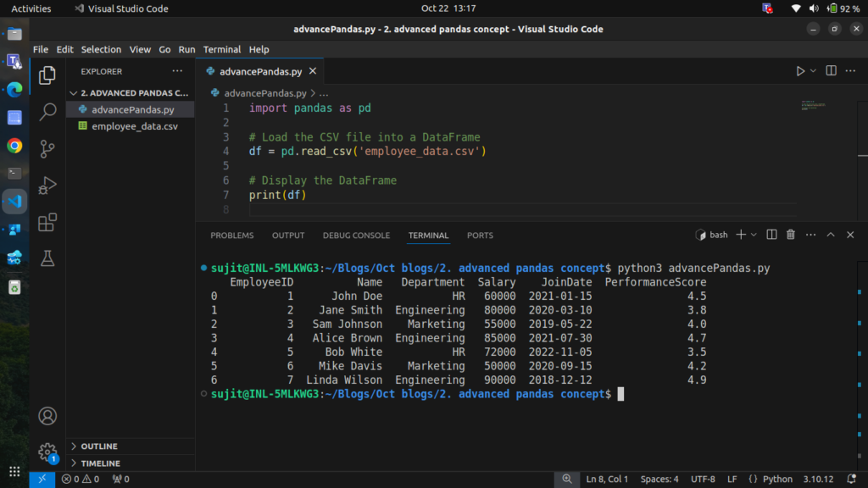868x488 pixels.
Task: Open the Extensions view
Action: click(x=48, y=222)
